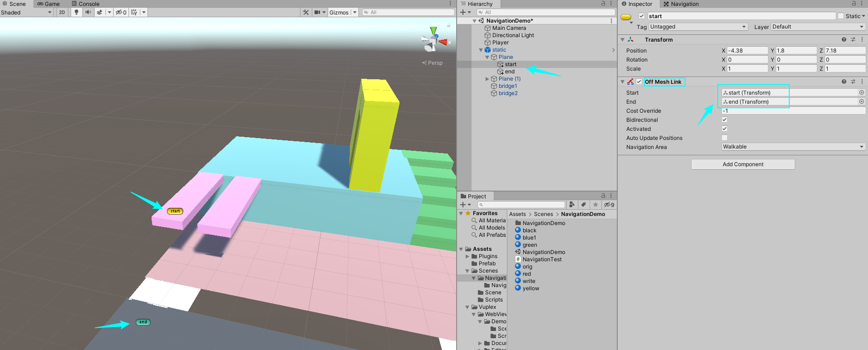
Task: Open the Layer Default dropdown
Action: (818, 27)
